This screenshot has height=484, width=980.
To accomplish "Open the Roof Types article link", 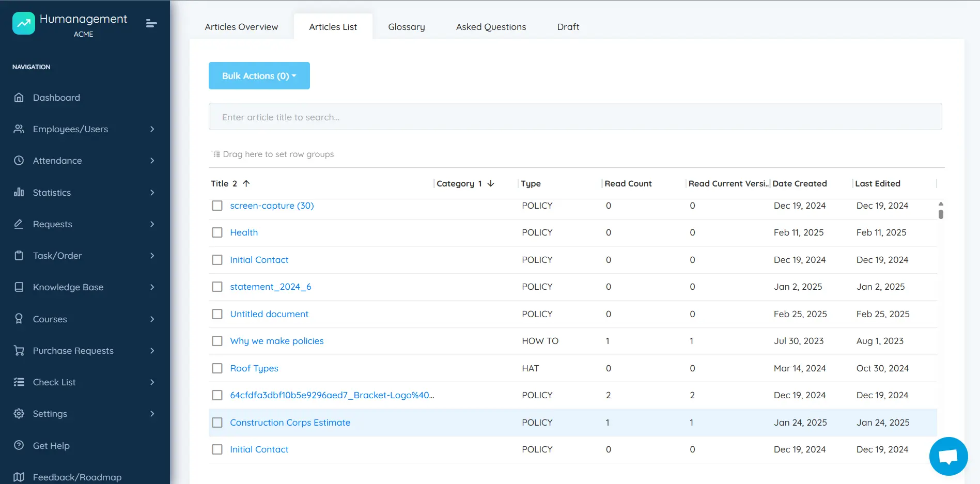I will [x=254, y=368].
